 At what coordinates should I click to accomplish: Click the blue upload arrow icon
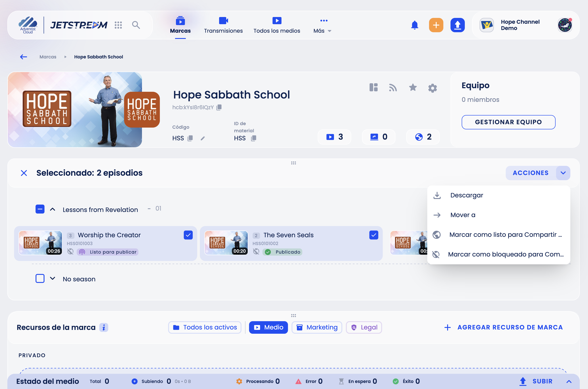[457, 25]
